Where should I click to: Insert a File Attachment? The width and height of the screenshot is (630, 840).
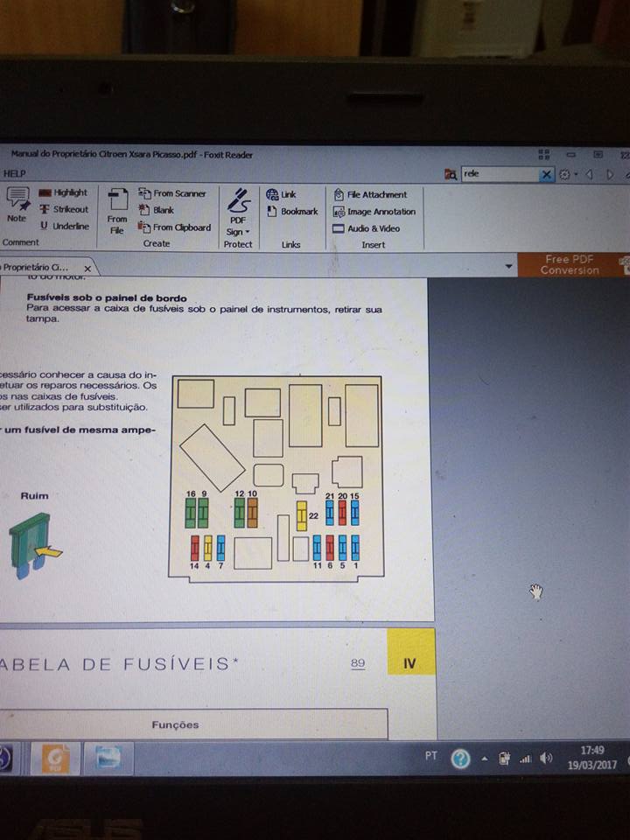[370, 194]
